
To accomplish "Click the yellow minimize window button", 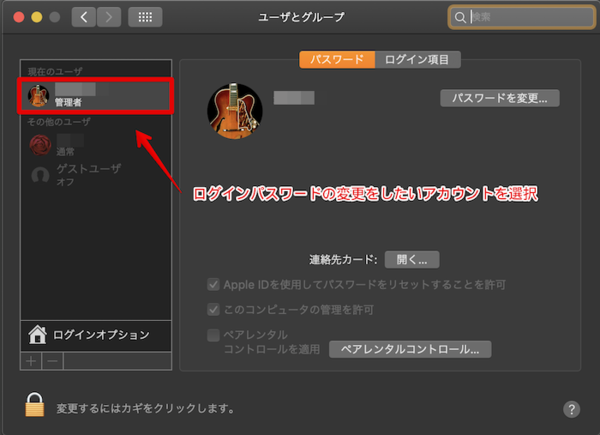I will (37, 17).
